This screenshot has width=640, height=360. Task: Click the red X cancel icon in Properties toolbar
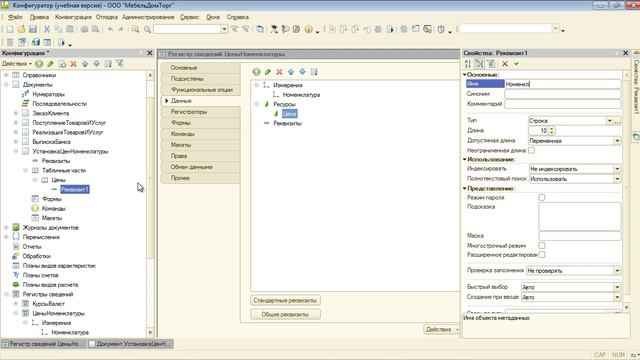click(505, 64)
